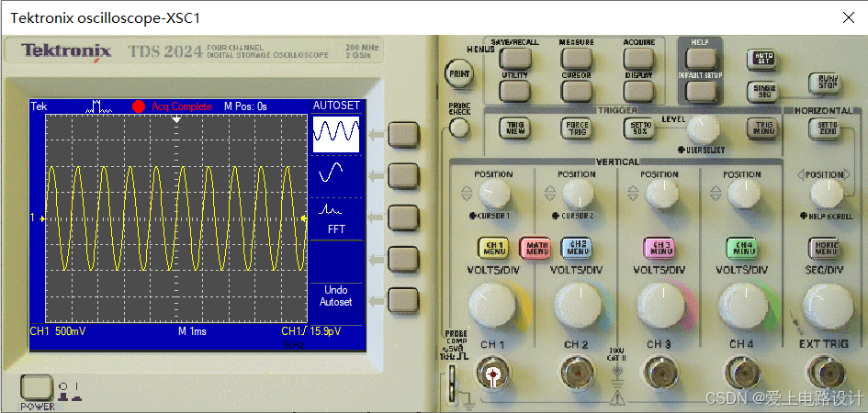Click the Acq Complete status text
Screen dimensions: 868x413
click(x=182, y=106)
